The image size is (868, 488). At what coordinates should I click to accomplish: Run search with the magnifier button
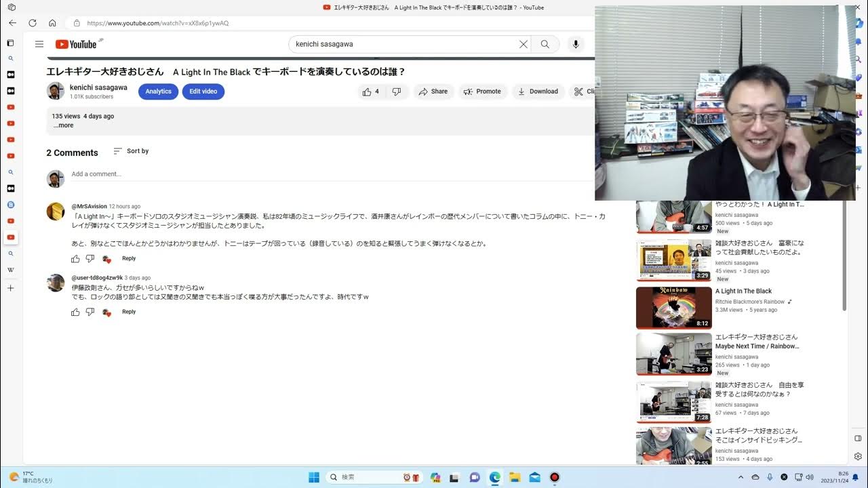point(545,44)
